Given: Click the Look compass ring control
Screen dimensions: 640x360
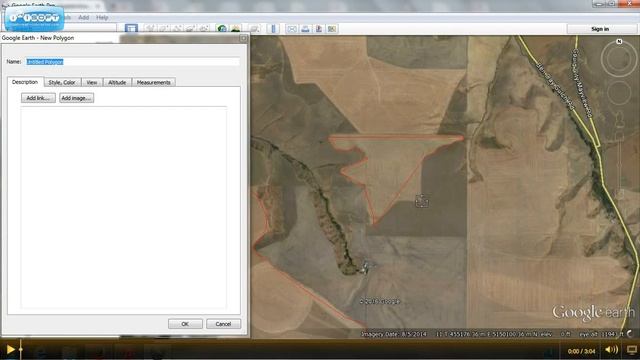Looking at the screenshot, I should [619, 59].
